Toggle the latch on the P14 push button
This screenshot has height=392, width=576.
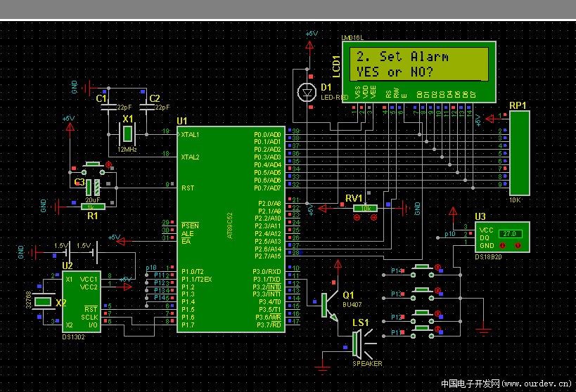pos(437,267)
